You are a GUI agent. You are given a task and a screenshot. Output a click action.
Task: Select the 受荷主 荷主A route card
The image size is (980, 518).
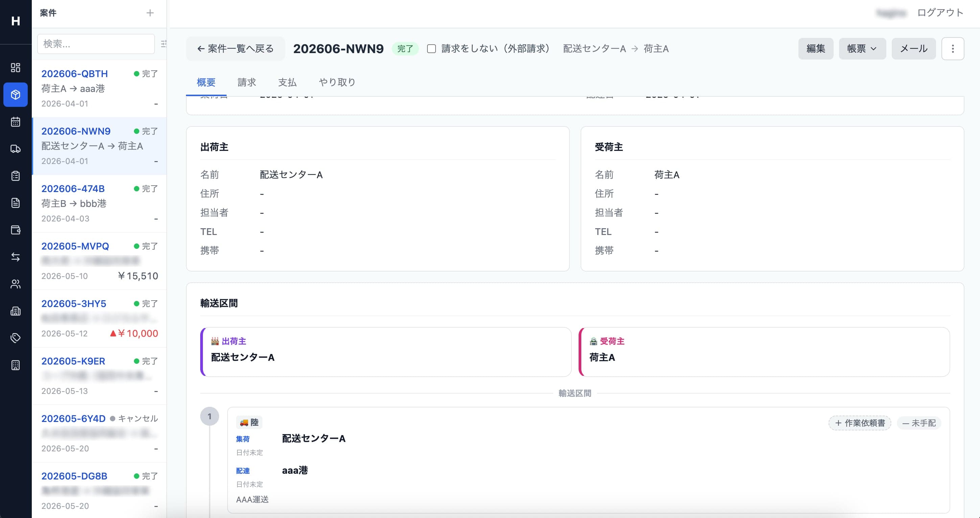coord(764,352)
